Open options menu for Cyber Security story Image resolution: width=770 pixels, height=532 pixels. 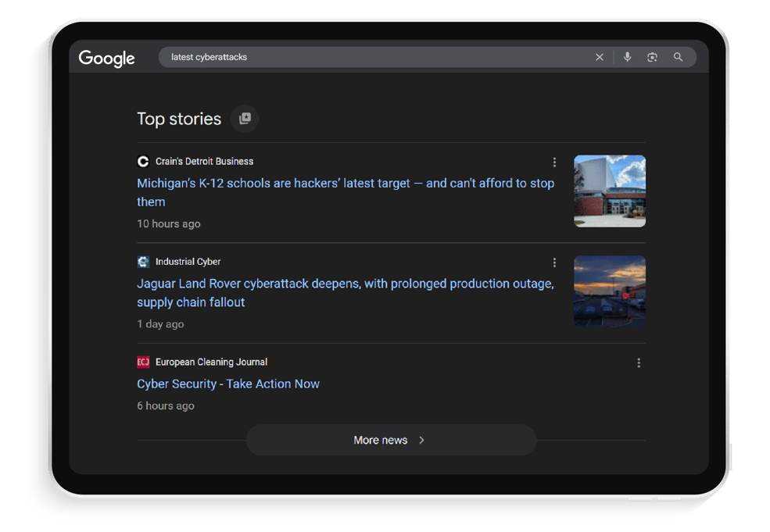coord(639,362)
